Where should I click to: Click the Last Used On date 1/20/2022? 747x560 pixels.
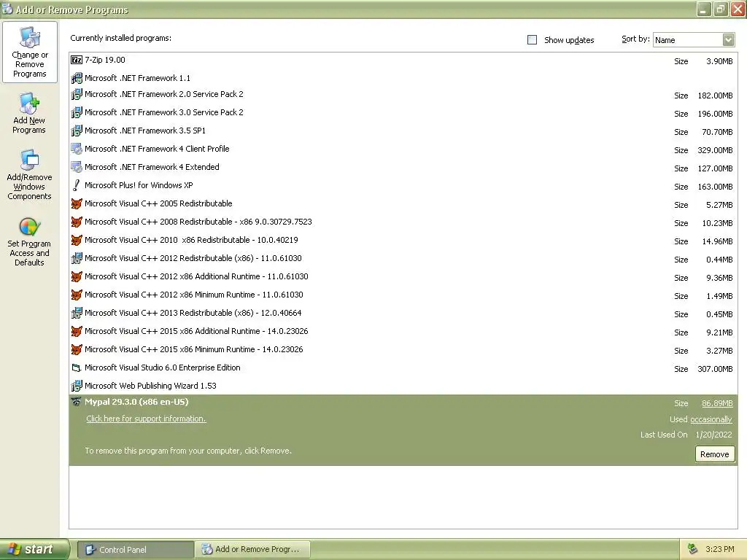pos(713,435)
